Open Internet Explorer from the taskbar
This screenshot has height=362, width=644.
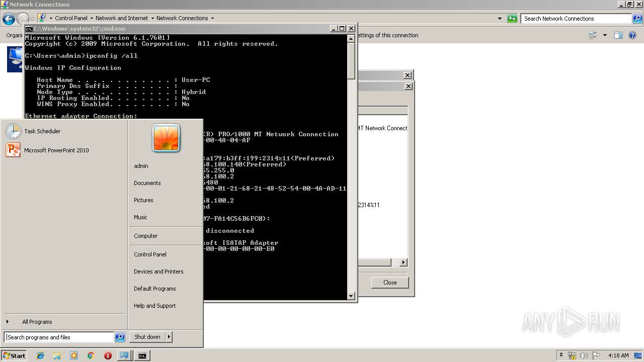[40, 355]
